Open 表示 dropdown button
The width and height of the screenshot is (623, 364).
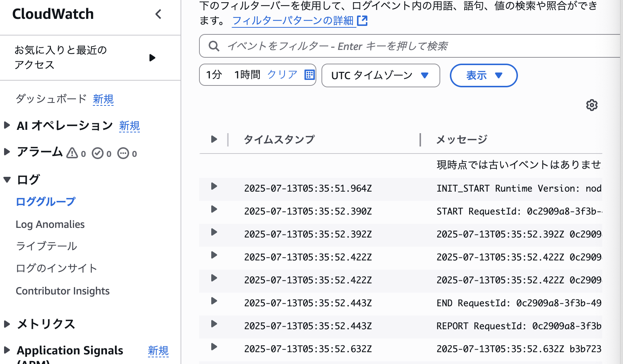[484, 75]
